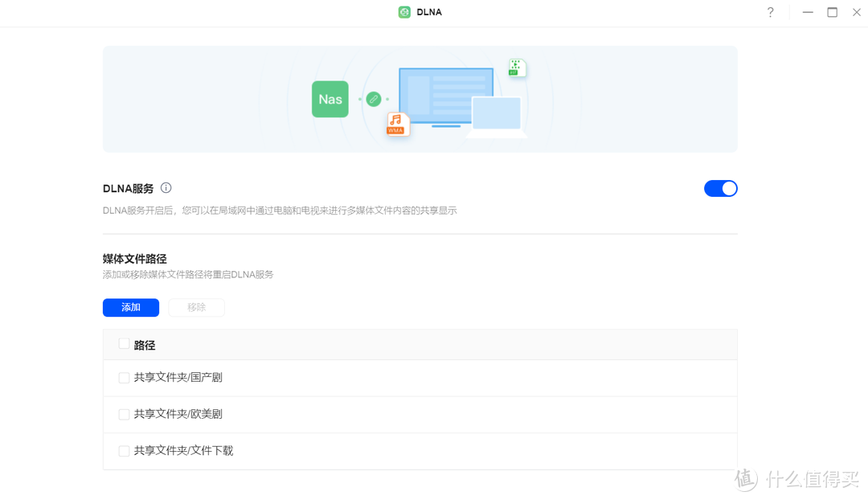Image resolution: width=868 pixels, height=500 pixels.
Task: Open help via the question mark icon
Action: [x=770, y=12]
